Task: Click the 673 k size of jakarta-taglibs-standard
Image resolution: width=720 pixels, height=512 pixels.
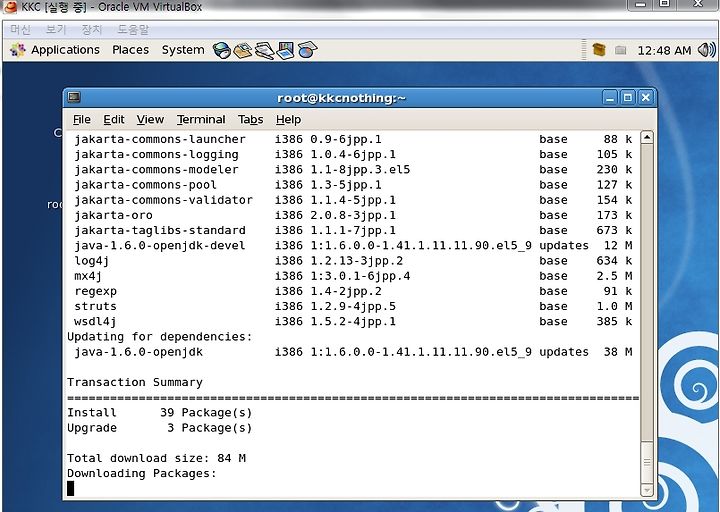Action: click(x=614, y=230)
